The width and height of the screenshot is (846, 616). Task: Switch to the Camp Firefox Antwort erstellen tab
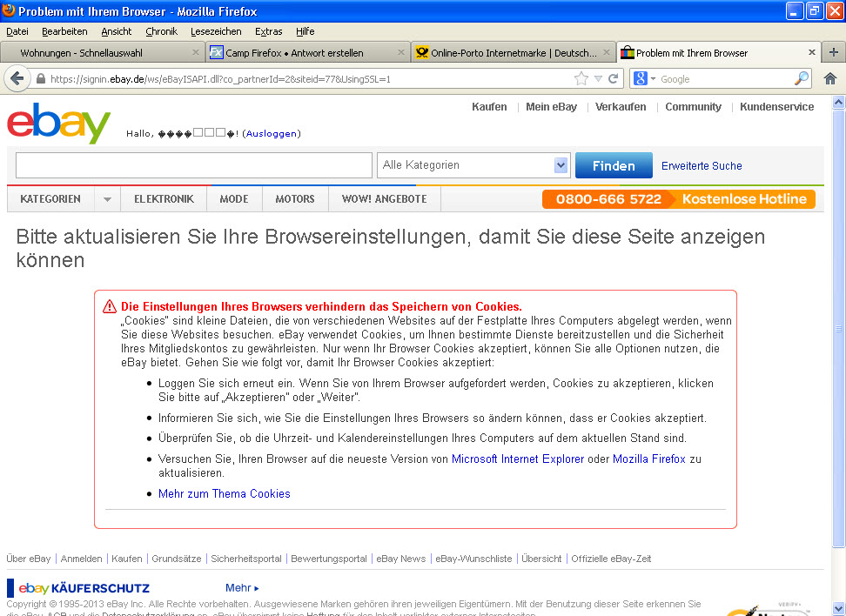[x=307, y=53]
